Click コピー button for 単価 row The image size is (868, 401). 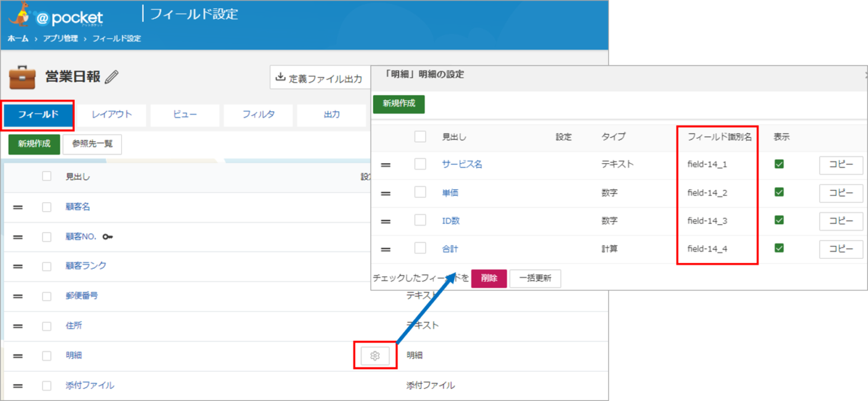click(841, 193)
